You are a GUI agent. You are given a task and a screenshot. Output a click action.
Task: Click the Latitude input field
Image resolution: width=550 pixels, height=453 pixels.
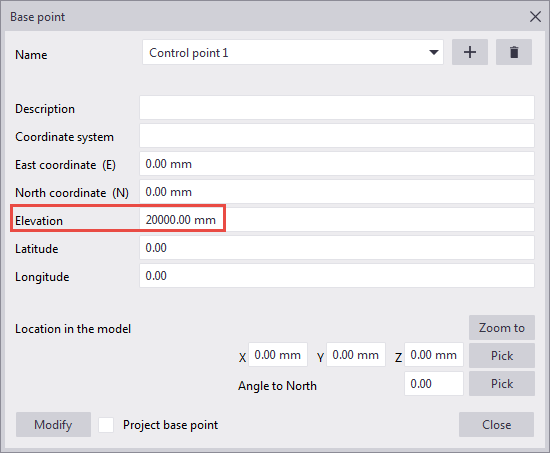[x=337, y=248]
